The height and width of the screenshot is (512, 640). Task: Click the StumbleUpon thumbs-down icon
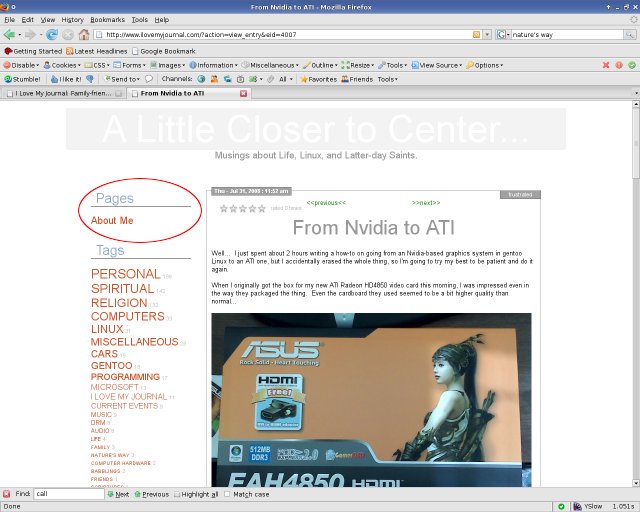(x=90, y=79)
